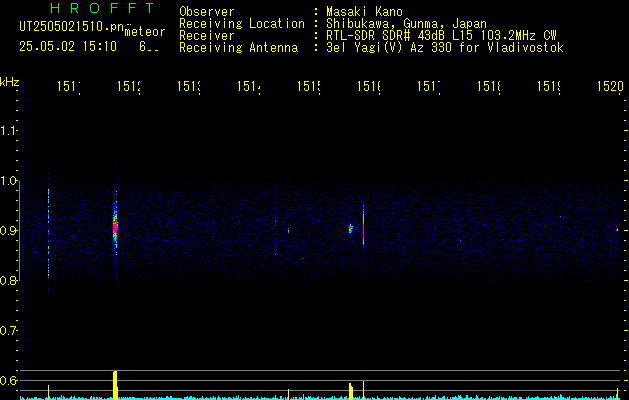This screenshot has width=629, height=400.
Task: Click the 1520 time axis label
Action: pyautogui.click(x=610, y=86)
